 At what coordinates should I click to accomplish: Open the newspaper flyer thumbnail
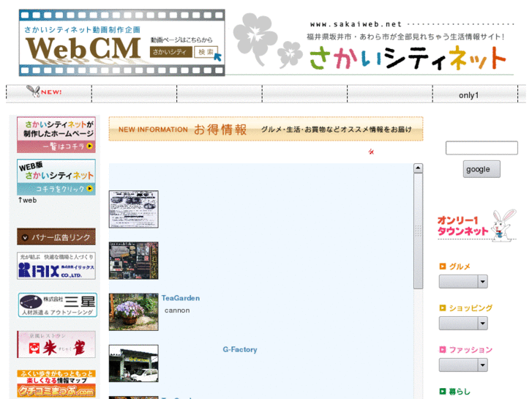(x=134, y=209)
